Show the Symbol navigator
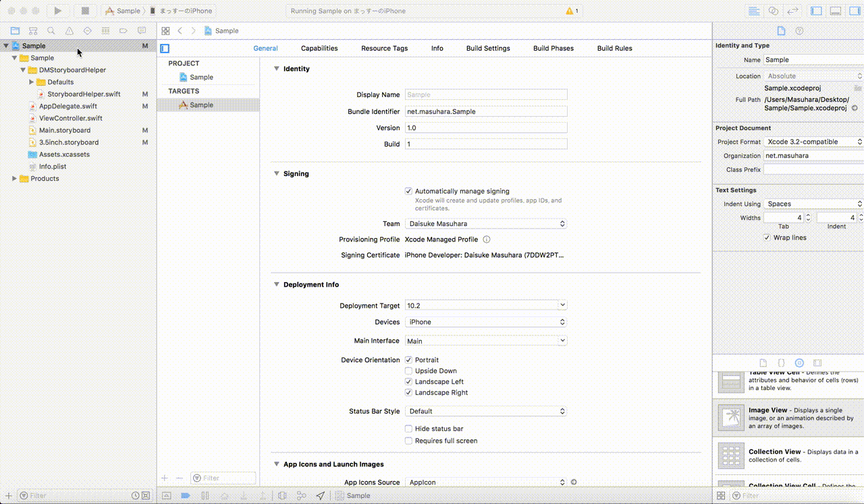 coord(33,31)
